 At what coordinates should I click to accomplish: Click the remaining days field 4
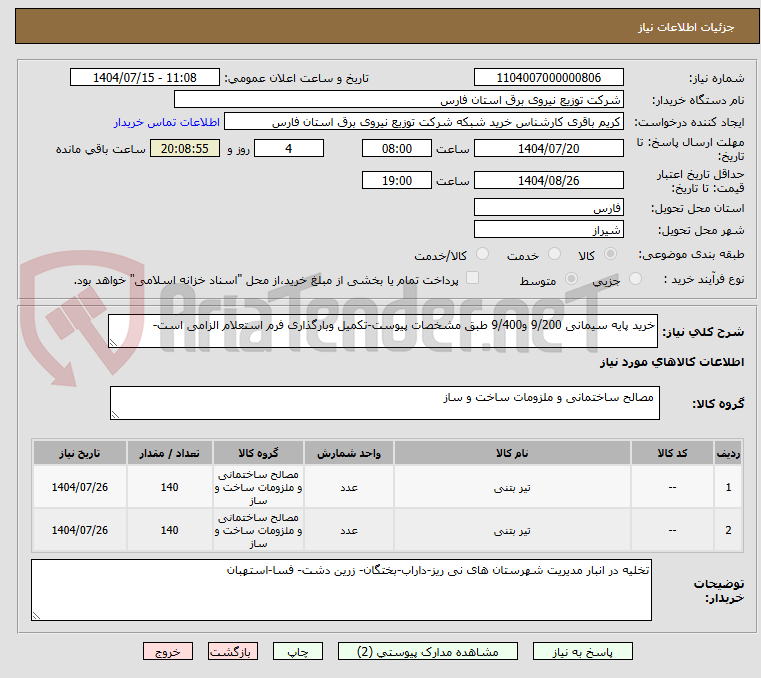click(x=289, y=148)
